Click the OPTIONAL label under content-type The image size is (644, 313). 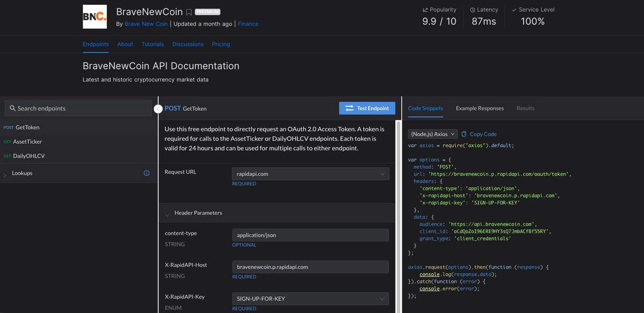(244, 245)
